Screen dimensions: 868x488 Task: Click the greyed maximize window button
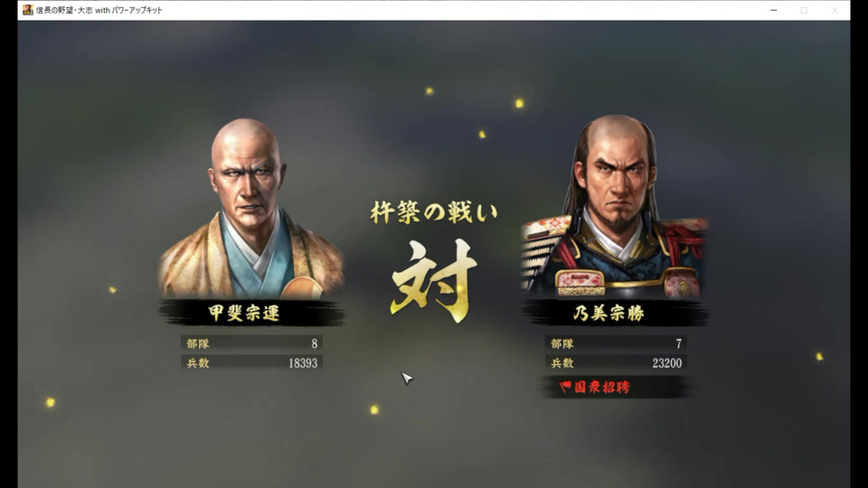[x=804, y=10]
